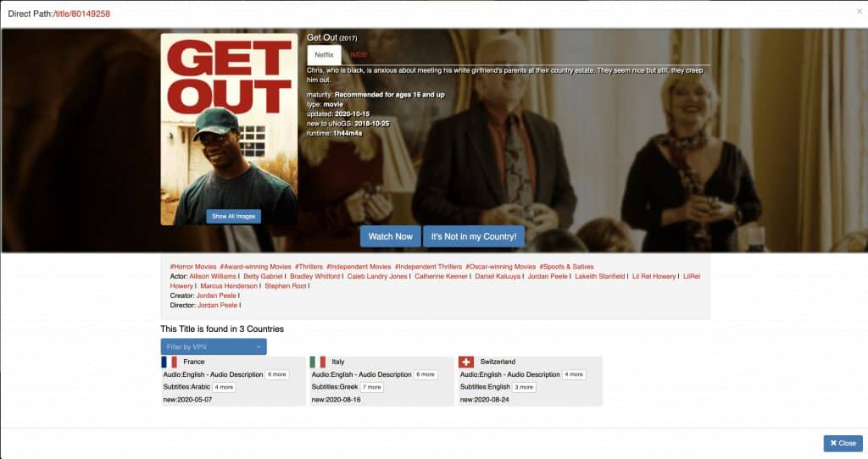Show all images for Get Out
Viewport: 868px width, 459px height.
coord(234,216)
